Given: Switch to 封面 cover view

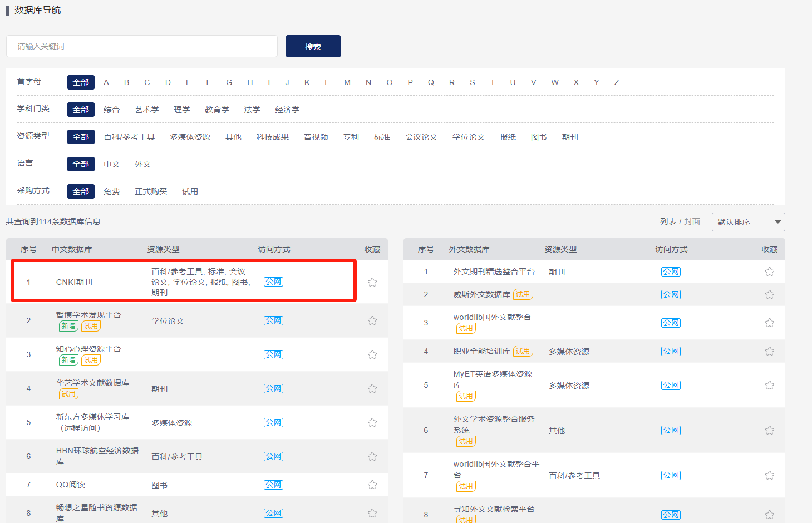Looking at the screenshot, I should pyautogui.click(x=692, y=221).
